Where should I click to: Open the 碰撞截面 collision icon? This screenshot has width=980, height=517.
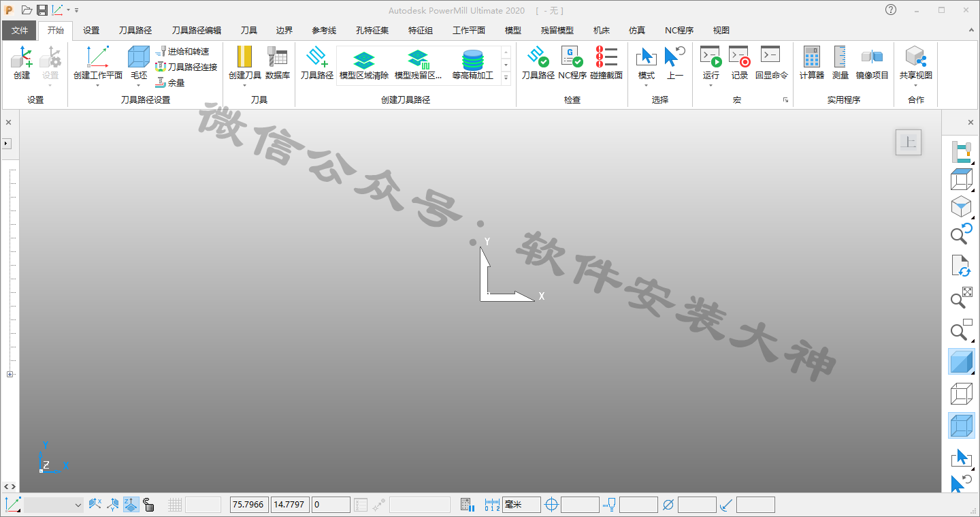click(606, 63)
